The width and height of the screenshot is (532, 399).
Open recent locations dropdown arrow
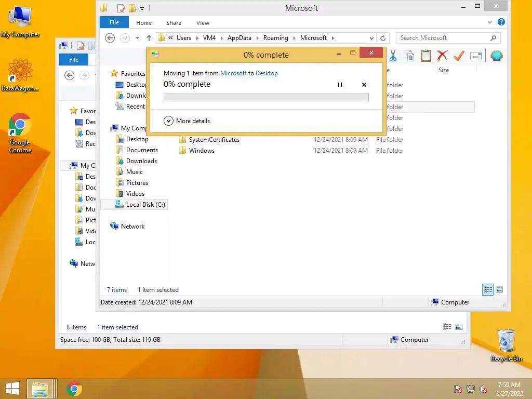pos(137,38)
